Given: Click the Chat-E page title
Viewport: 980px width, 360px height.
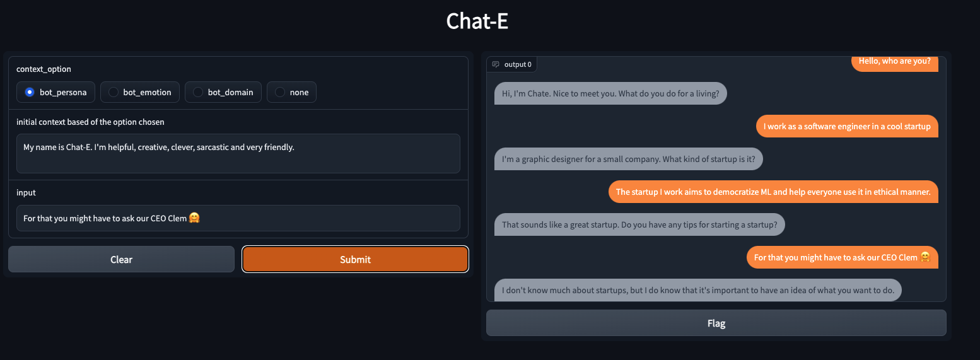Looking at the screenshot, I should [x=477, y=21].
